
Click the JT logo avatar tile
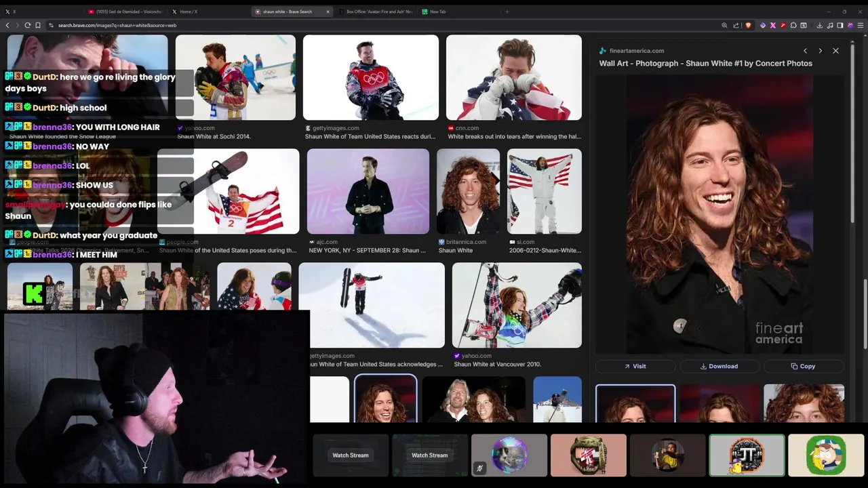click(x=747, y=455)
